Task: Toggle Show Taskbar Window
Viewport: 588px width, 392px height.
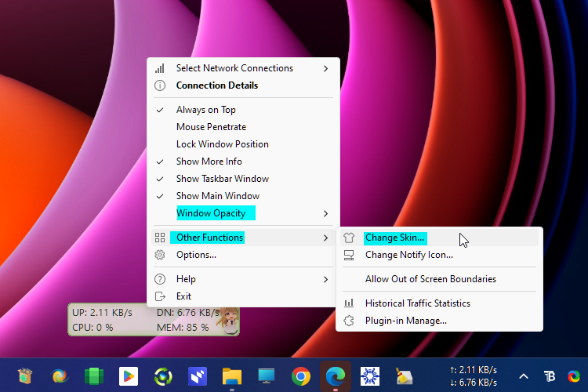Action: (243, 179)
